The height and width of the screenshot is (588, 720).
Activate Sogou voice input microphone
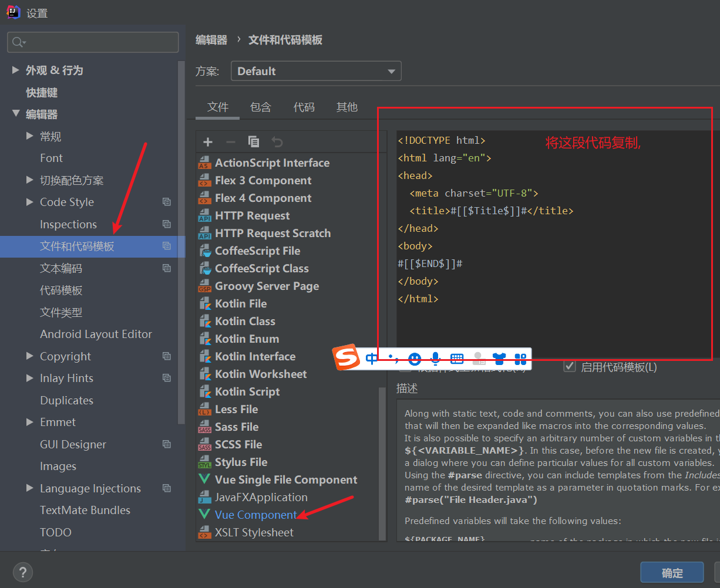click(x=436, y=359)
